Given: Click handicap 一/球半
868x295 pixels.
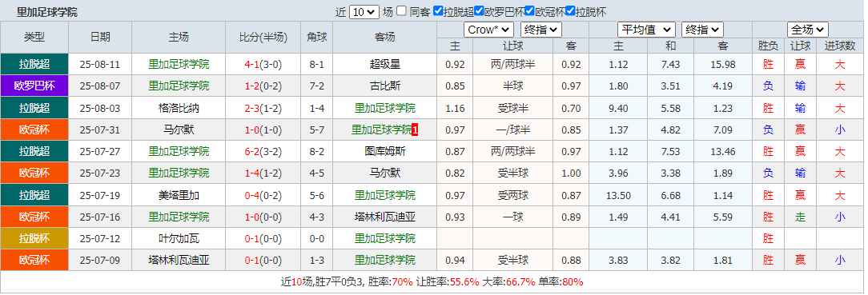Looking at the screenshot, I should click(513, 130).
